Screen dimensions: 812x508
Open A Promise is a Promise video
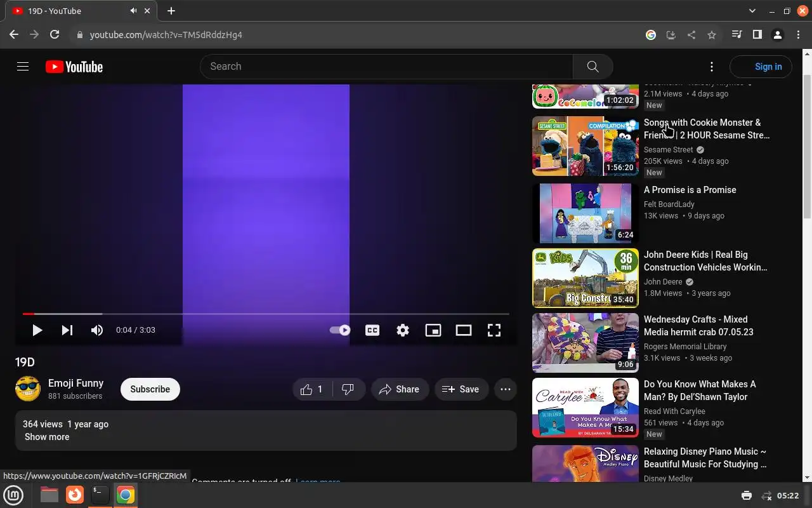click(690, 190)
